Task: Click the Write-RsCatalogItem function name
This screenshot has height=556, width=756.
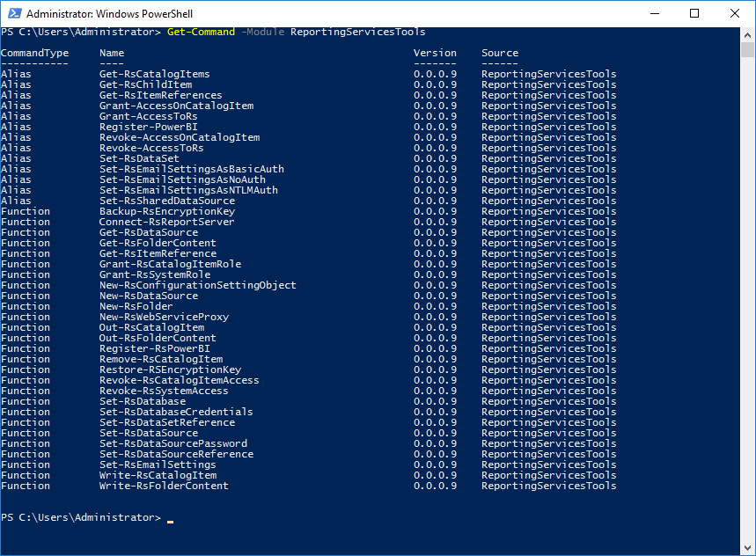Action: [158, 476]
